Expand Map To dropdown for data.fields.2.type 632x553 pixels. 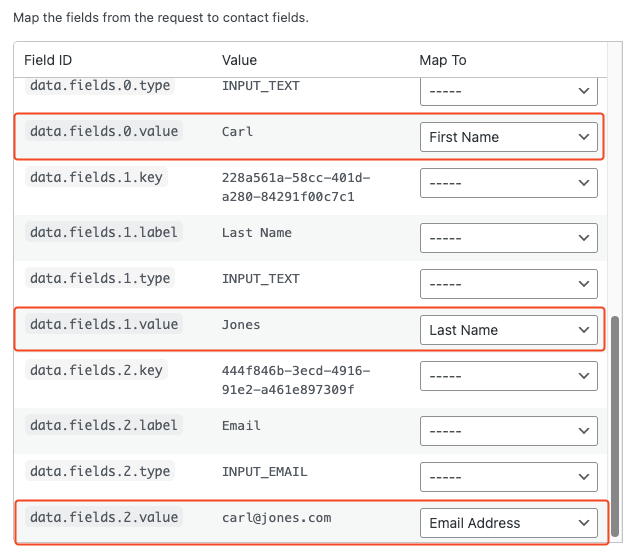pyautogui.click(x=508, y=477)
